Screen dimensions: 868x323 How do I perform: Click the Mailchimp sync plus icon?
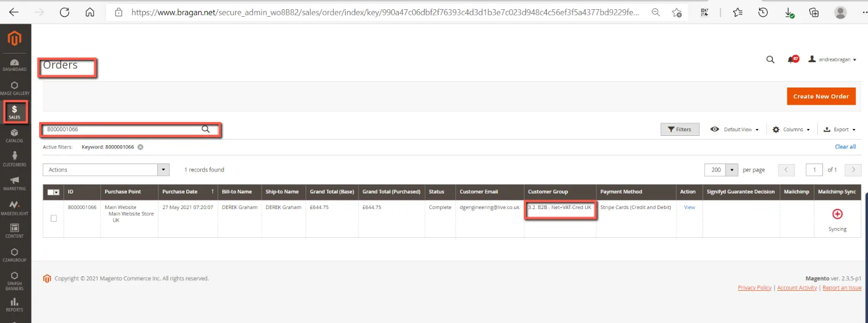(837, 214)
